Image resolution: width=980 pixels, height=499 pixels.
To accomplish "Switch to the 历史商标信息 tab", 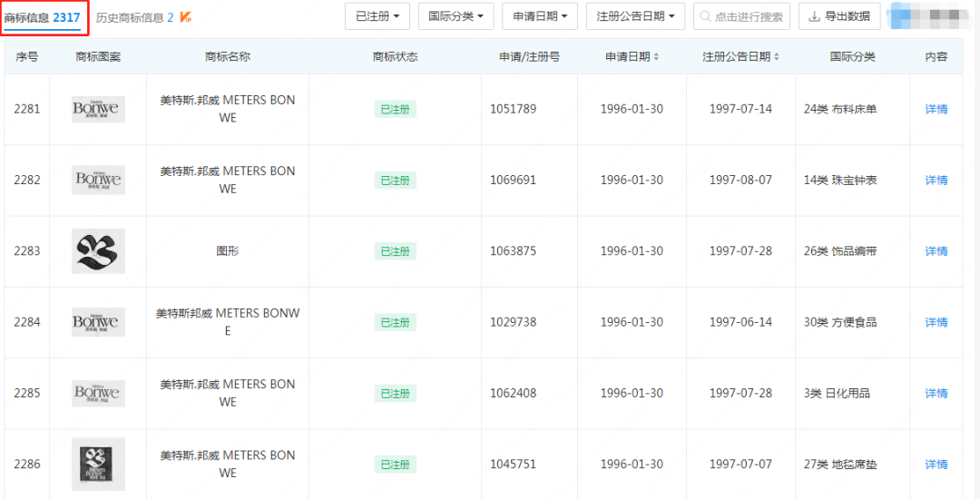I will [x=134, y=17].
